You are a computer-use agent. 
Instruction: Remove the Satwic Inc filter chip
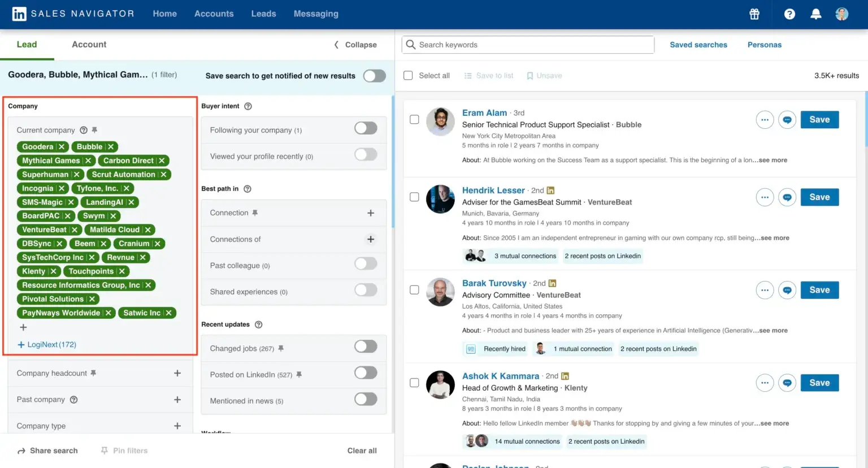pos(168,313)
